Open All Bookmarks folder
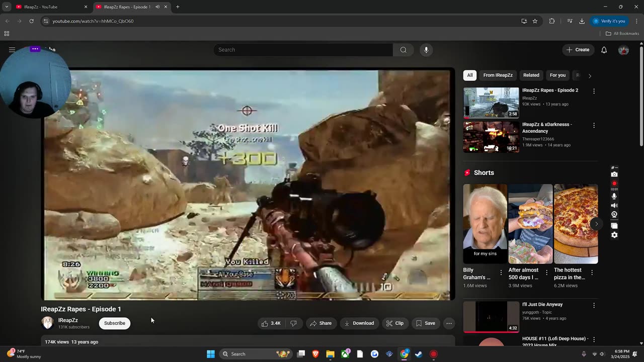Screen dimensions: 644x362 (x=622, y=34)
